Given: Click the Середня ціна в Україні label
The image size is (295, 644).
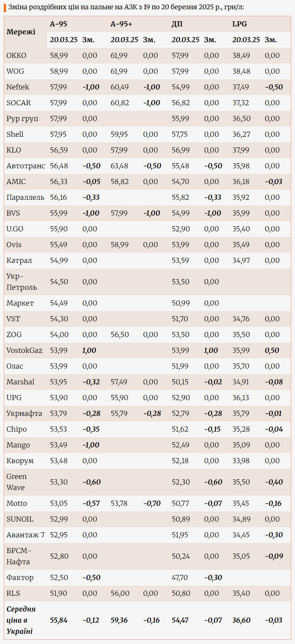Looking at the screenshot, I should click(21, 620).
